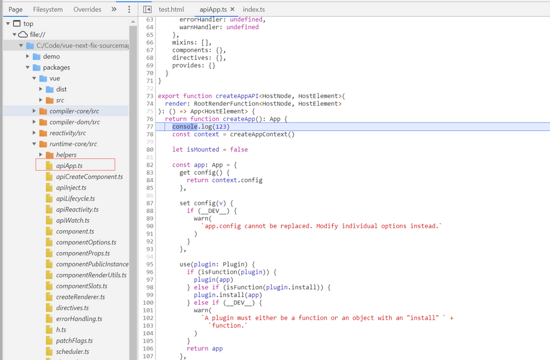The height and width of the screenshot is (360, 550).
Task: Click 'export function createAppAPI' on line 73
Action: click(208, 96)
